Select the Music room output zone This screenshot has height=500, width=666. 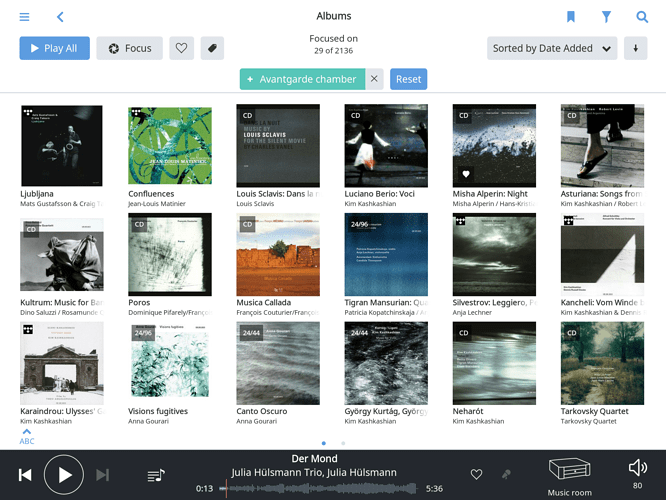[x=569, y=477]
